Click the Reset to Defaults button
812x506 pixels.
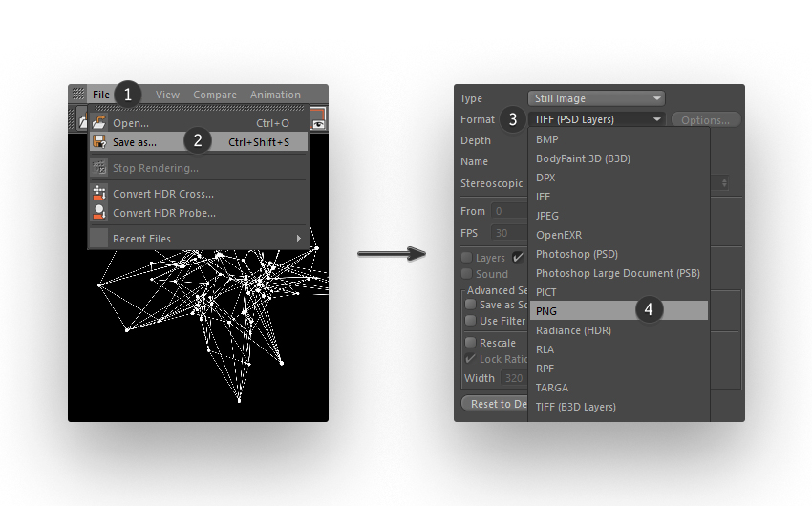pyautogui.click(x=495, y=404)
